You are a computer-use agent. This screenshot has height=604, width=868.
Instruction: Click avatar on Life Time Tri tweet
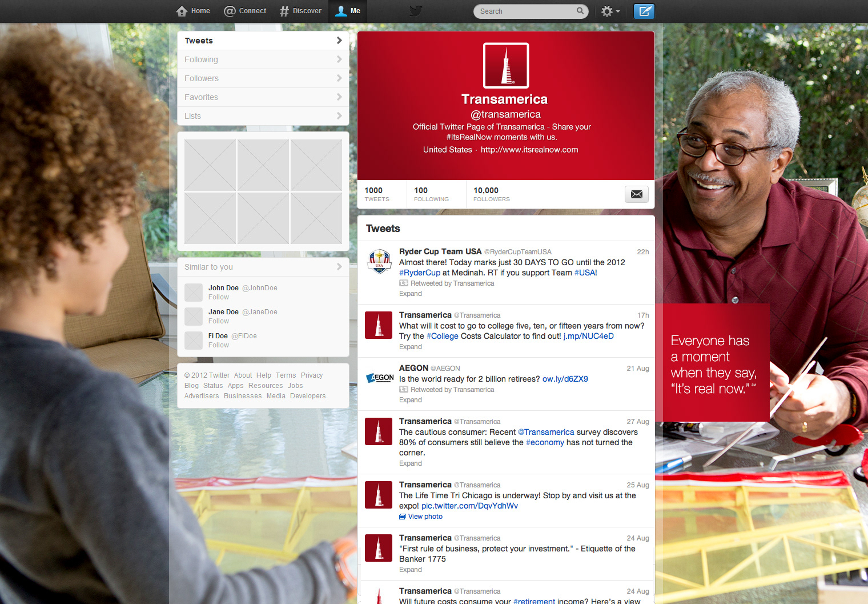(379, 495)
